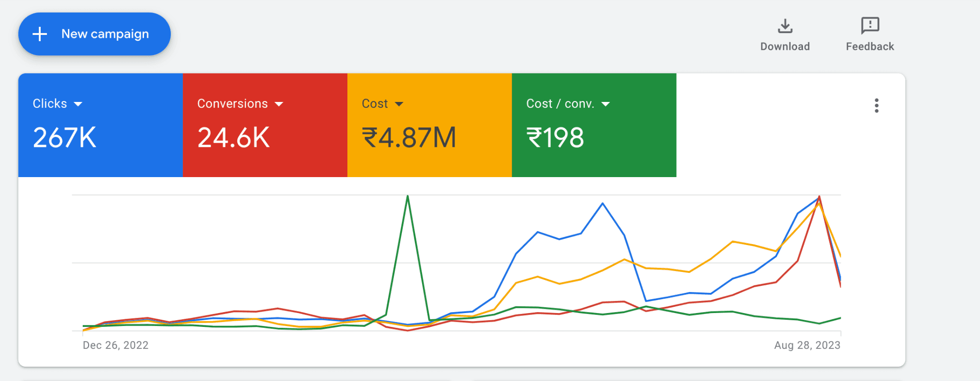Select the 267K clicks value

65,138
